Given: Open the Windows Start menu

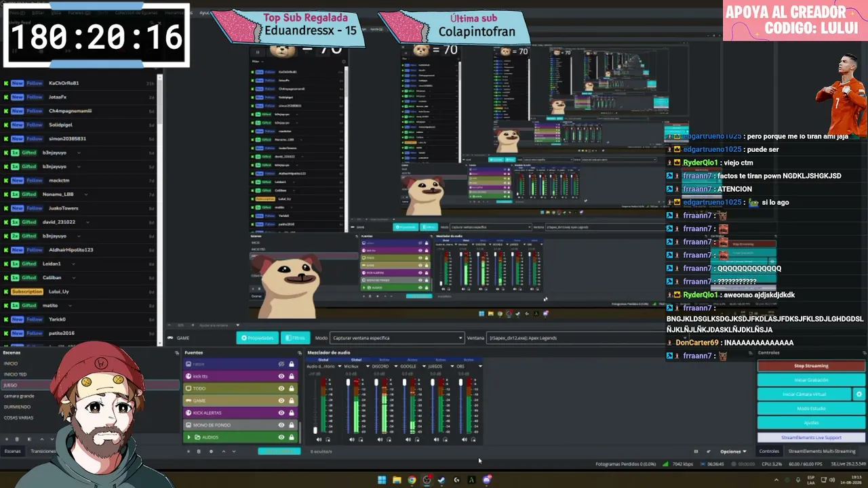Looking at the screenshot, I should [382, 480].
